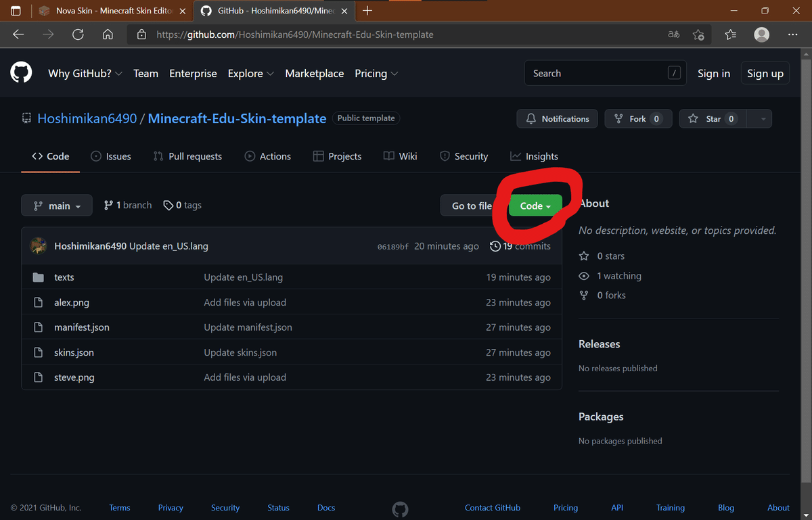The width and height of the screenshot is (812, 520).
Task: Switch to the Actions tab
Action: pos(268,156)
